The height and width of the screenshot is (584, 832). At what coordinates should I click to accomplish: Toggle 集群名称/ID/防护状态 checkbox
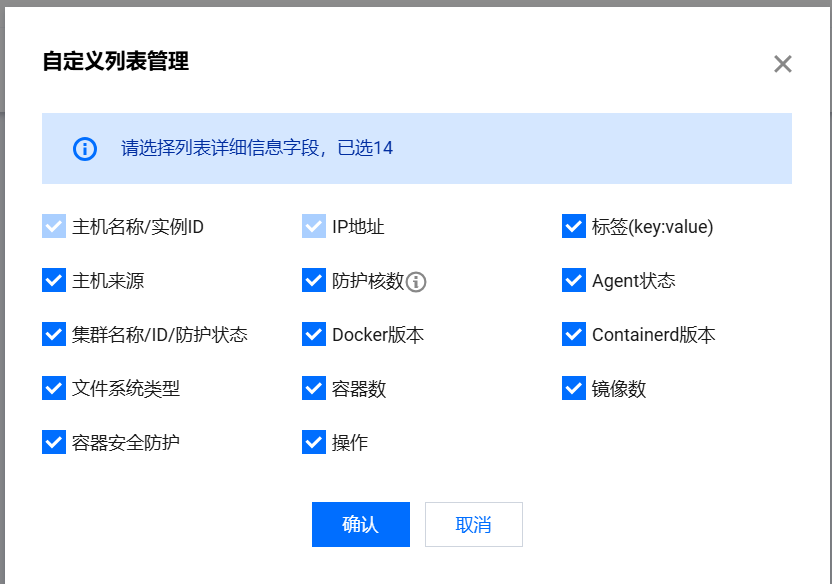coord(54,335)
